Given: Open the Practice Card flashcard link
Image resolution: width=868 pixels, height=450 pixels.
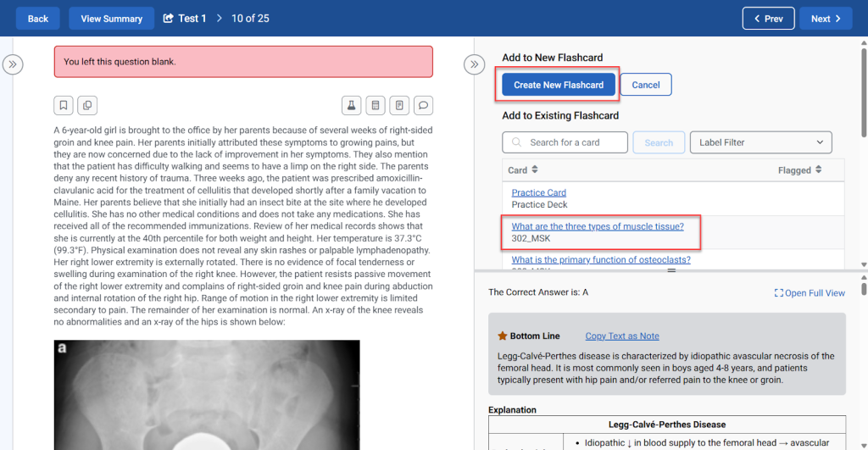Looking at the screenshot, I should [538, 192].
